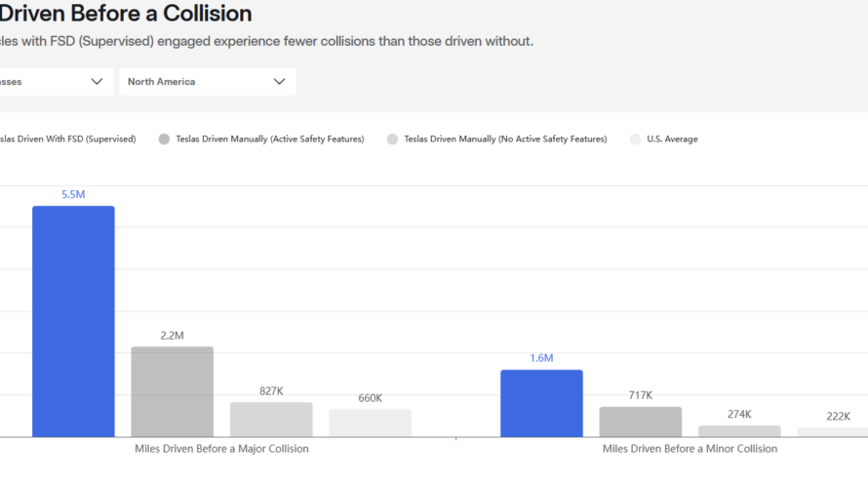Click the 2.2M value label
Image resolution: width=868 pixels, height=486 pixels.
(173, 336)
